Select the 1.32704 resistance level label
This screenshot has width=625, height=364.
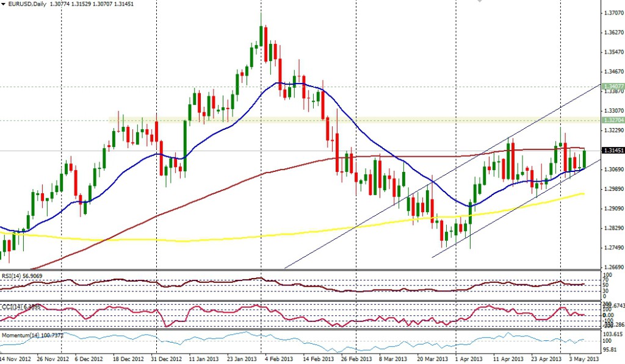coord(612,121)
